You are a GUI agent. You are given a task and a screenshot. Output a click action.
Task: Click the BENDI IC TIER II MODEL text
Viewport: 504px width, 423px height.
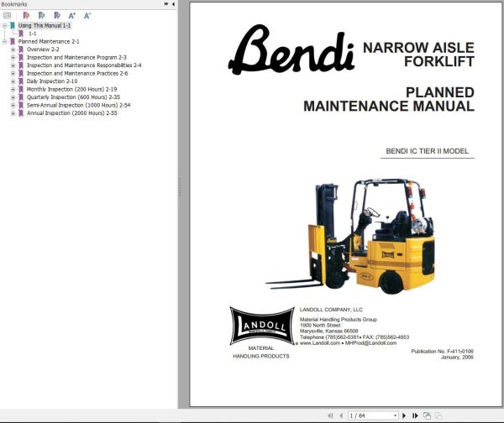(428, 151)
